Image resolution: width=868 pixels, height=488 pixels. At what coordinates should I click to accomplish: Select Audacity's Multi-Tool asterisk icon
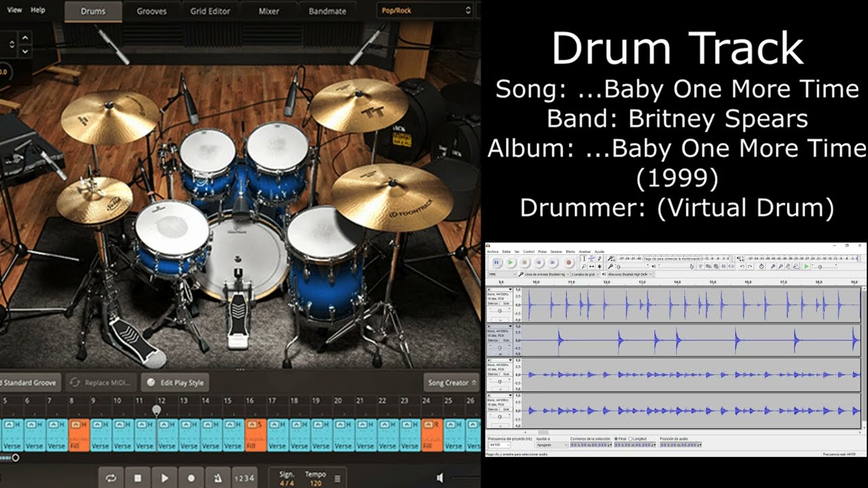pyautogui.click(x=599, y=266)
